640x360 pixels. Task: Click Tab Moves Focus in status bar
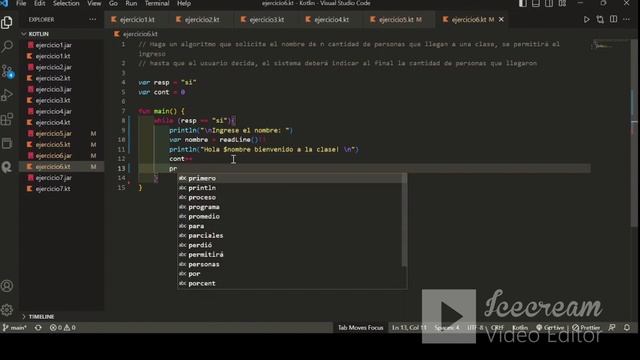coord(360,327)
